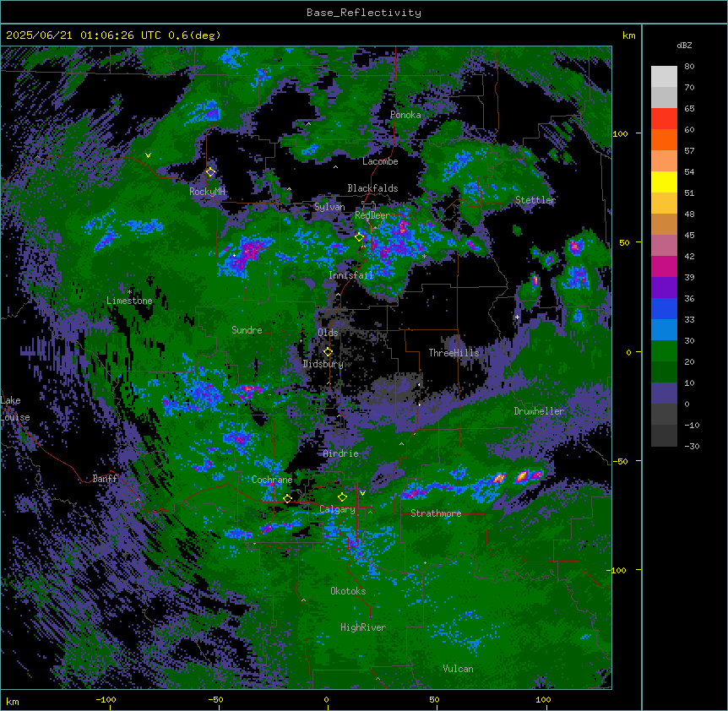Click the yellow V marker northwest of RockyMH
Viewport: 728px width, 711px height.
pyautogui.click(x=148, y=155)
